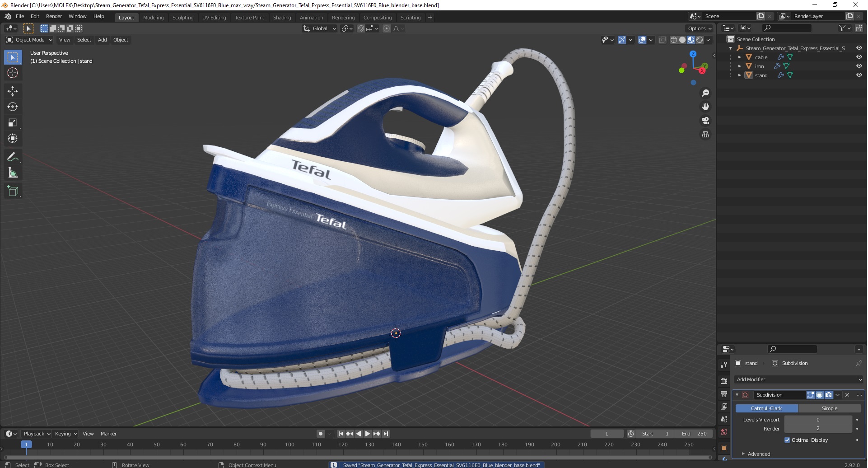
Task: Switch to the Sculpting workspace tab
Action: [183, 18]
